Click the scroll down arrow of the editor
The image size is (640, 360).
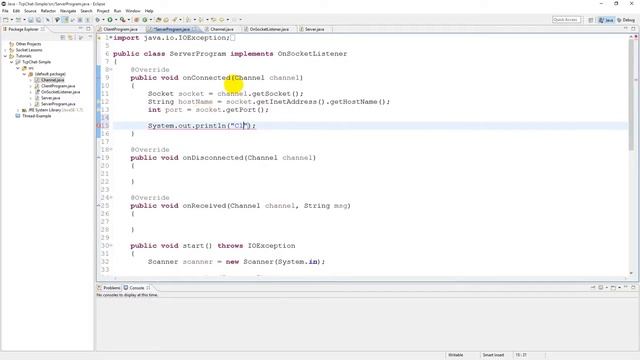[x=631, y=273]
